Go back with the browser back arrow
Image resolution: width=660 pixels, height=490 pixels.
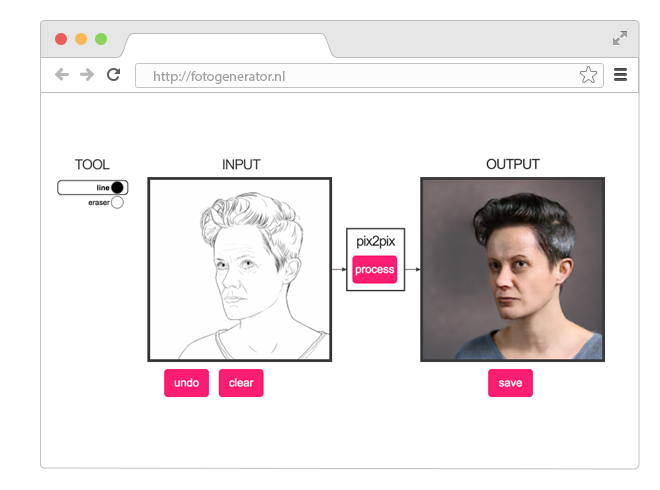pos(62,75)
